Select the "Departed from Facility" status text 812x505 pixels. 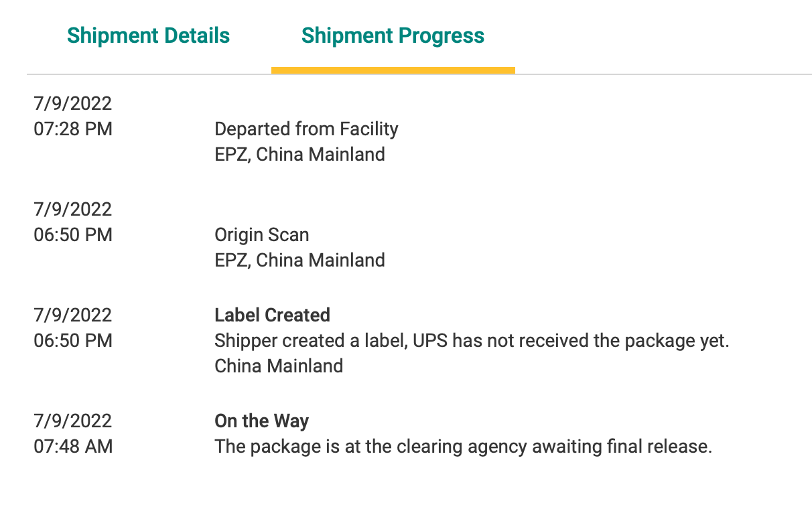(x=306, y=129)
